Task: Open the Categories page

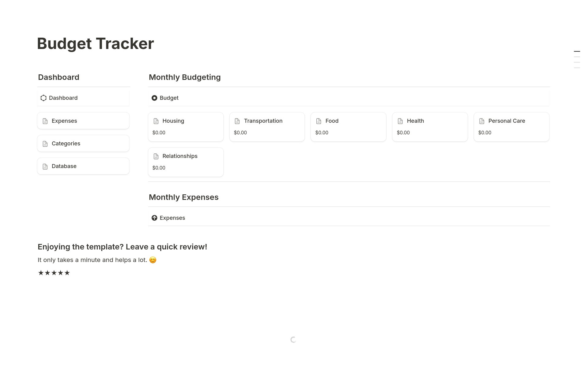Action: [x=66, y=143]
